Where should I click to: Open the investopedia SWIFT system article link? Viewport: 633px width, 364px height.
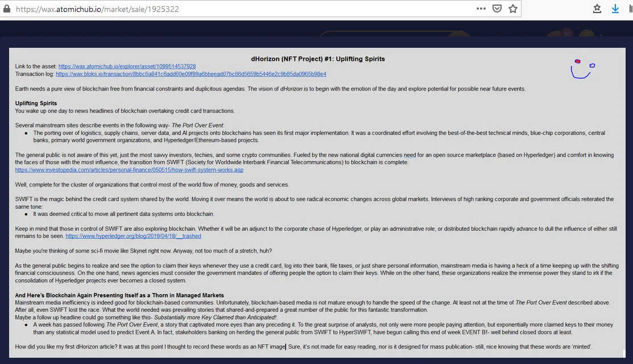pos(129,170)
